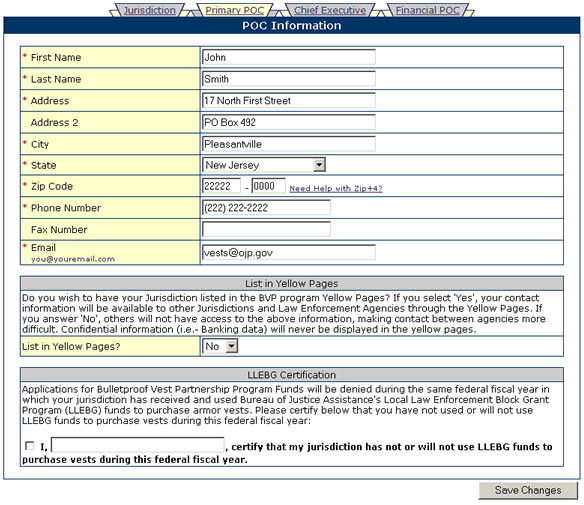Viewport: 584px width, 505px height.
Task: Click the certifier name field after 'I,'
Action: point(137,445)
